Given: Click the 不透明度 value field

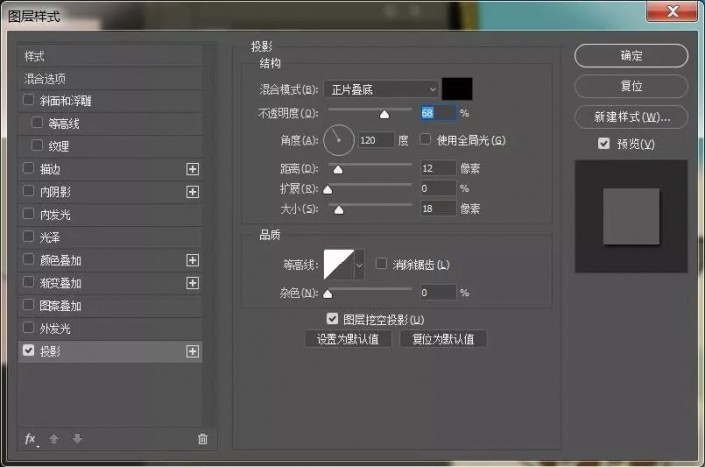Looking at the screenshot, I should [438, 113].
